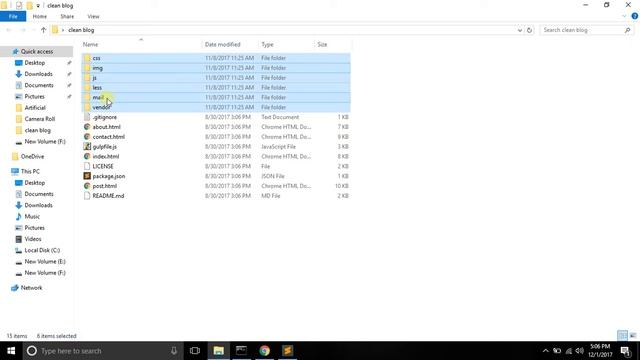Screen dimensions: 640x360
Task: Open Sublime Text from taskbar
Action: pos(287,351)
